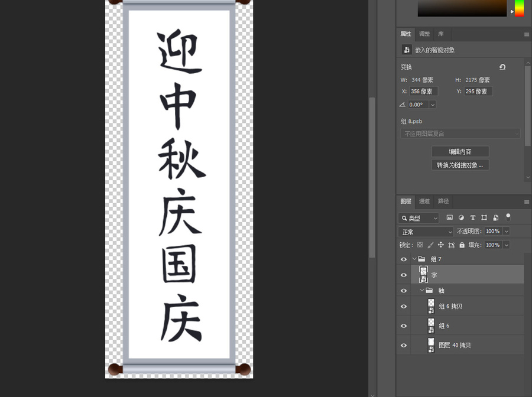
Task: Switch to the 图层 tab
Action: 406,201
